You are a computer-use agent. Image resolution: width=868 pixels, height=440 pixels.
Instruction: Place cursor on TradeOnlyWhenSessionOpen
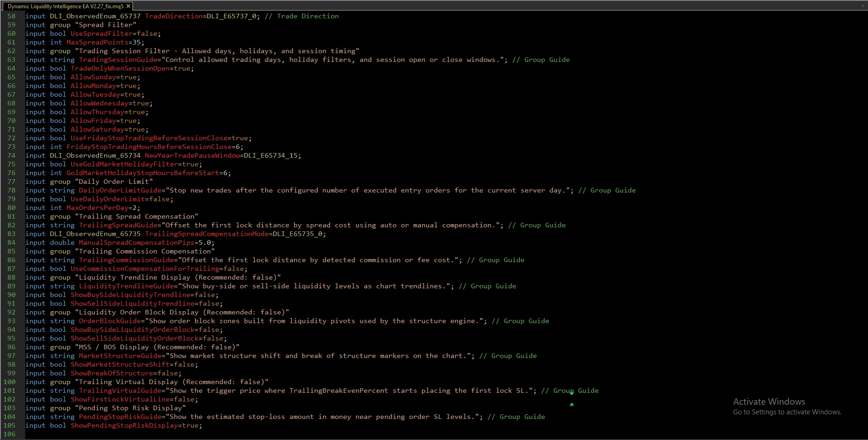point(120,68)
